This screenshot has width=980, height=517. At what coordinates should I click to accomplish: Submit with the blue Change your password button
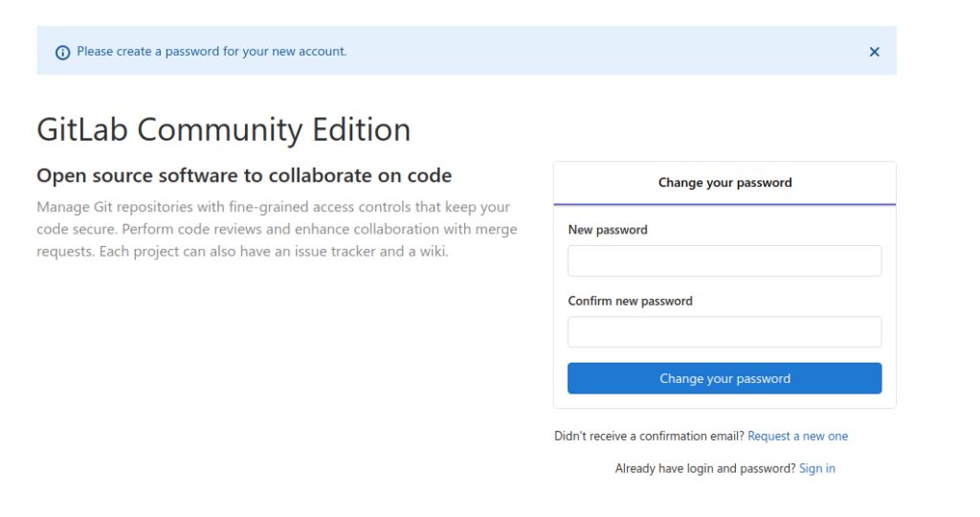pyautogui.click(x=724, y=378)
